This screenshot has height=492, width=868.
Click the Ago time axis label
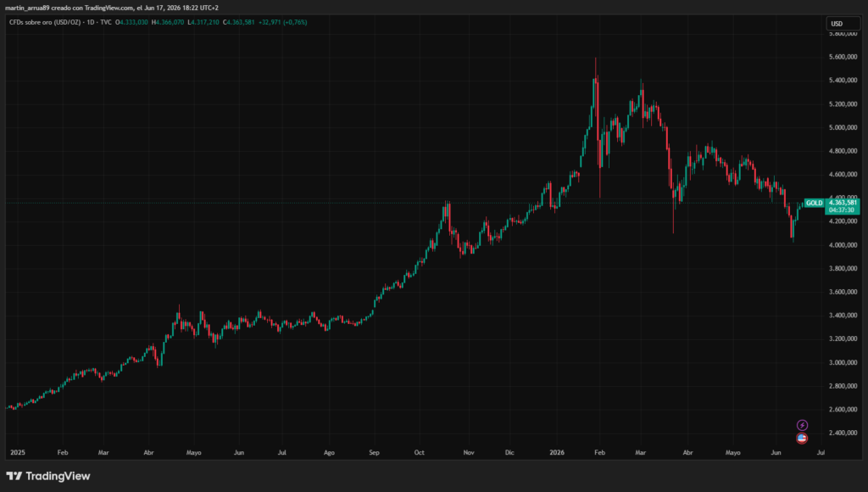[329, 453]
